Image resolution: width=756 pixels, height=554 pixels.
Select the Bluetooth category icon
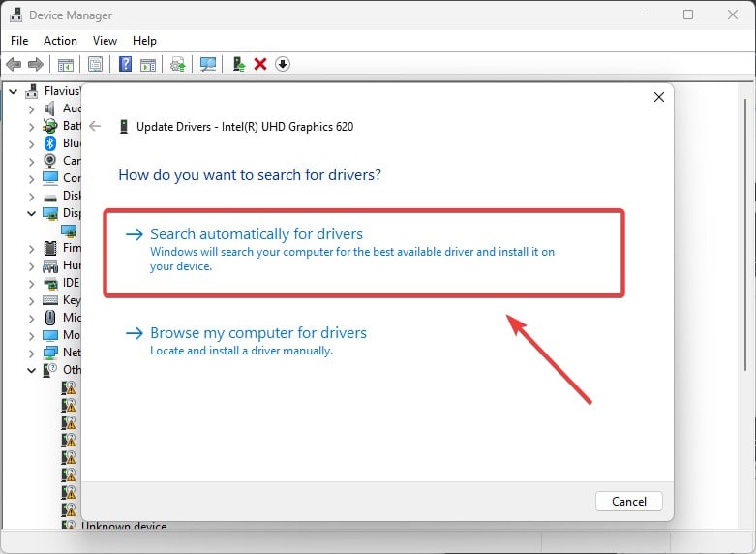click(x=50, y=143)
